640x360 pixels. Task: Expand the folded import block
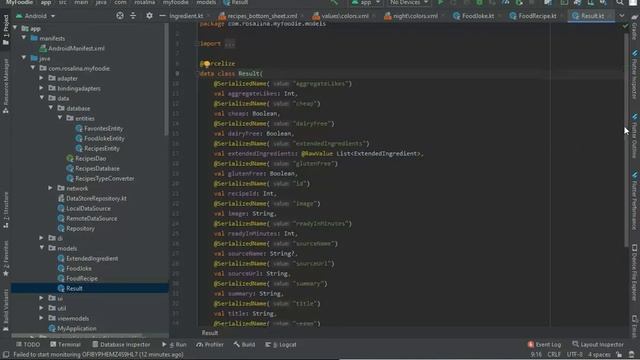click(x=230, y=44)
